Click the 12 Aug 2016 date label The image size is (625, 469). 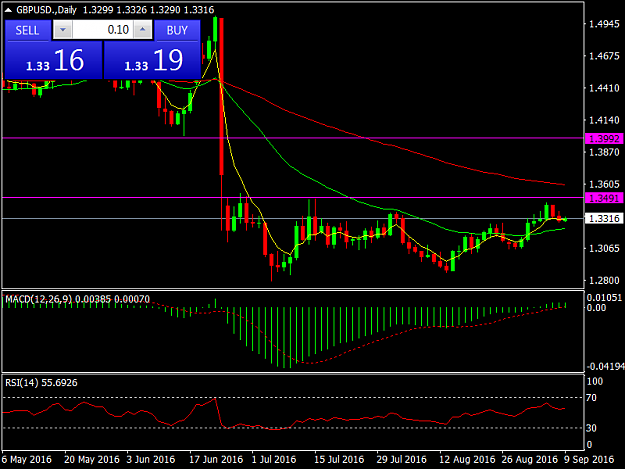(x=467, y=459)
